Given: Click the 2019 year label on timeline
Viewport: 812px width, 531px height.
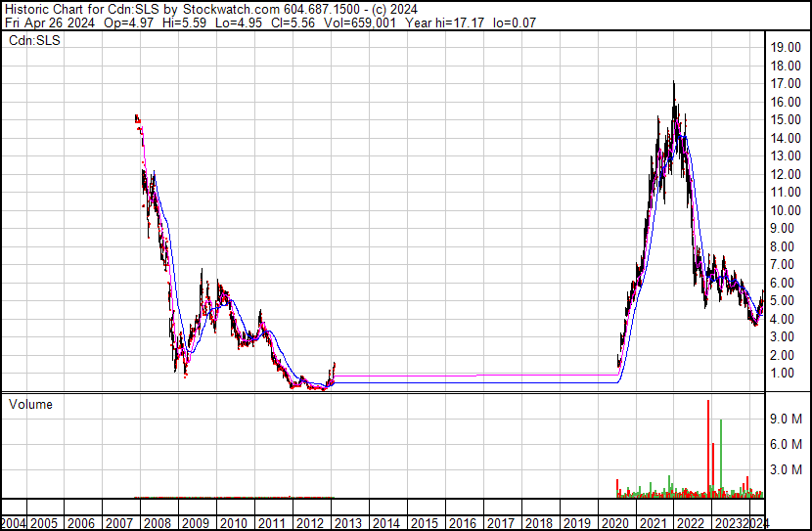Looking at the screenshot, I should point(577,523).
